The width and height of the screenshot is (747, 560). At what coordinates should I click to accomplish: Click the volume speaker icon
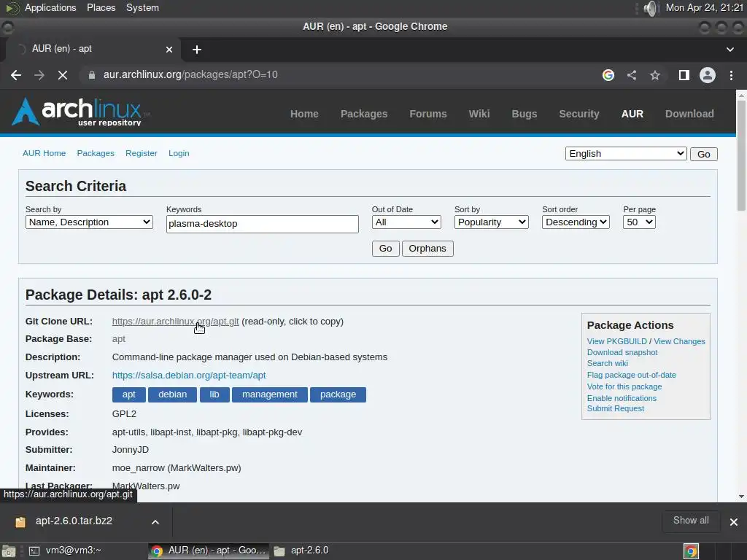(x=651, y=8)
